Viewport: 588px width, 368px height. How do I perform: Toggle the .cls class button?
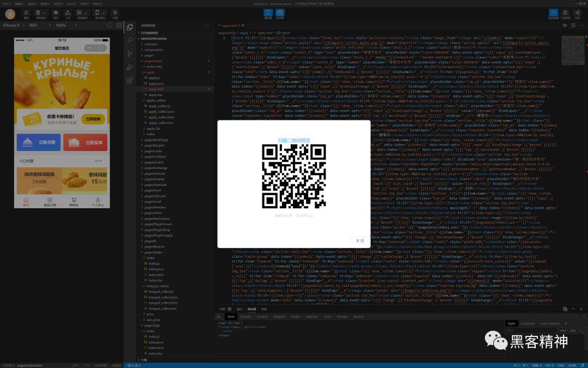(573, 330)
